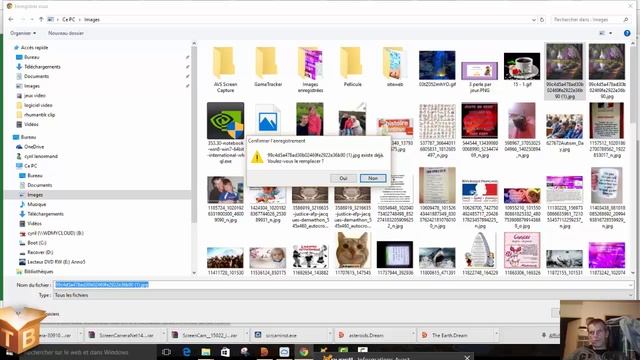
Task: Select Musique in the sidebar
Action: pos(36,204)
